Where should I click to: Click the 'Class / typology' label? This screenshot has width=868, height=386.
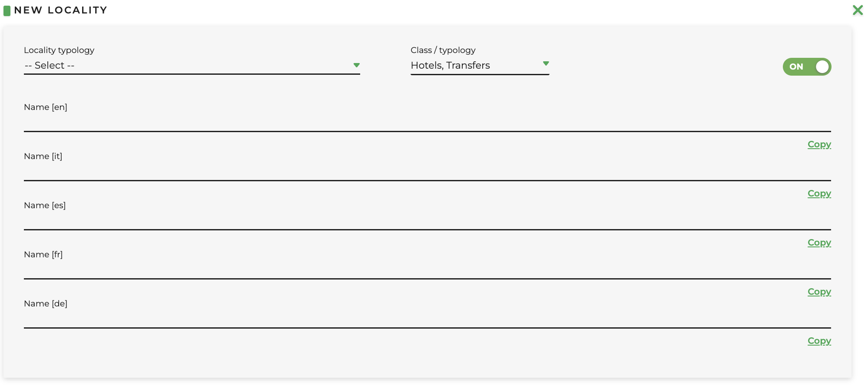pos(443,50)
